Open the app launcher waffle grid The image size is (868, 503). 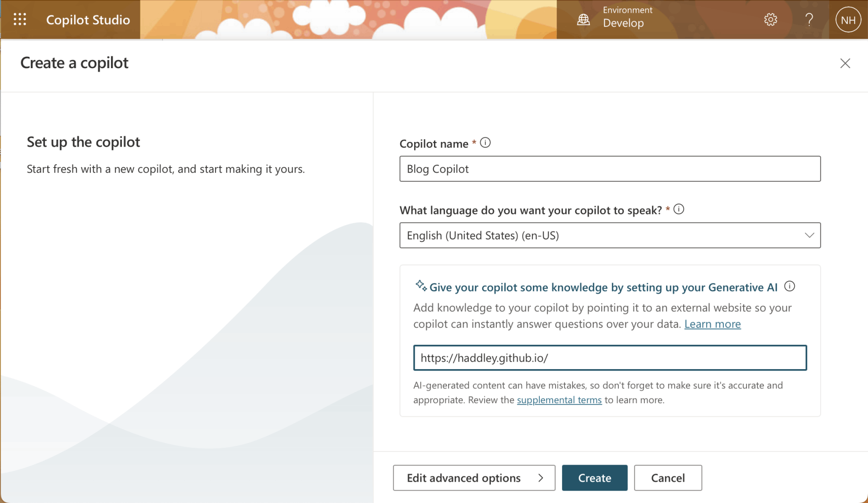(20, 19)
